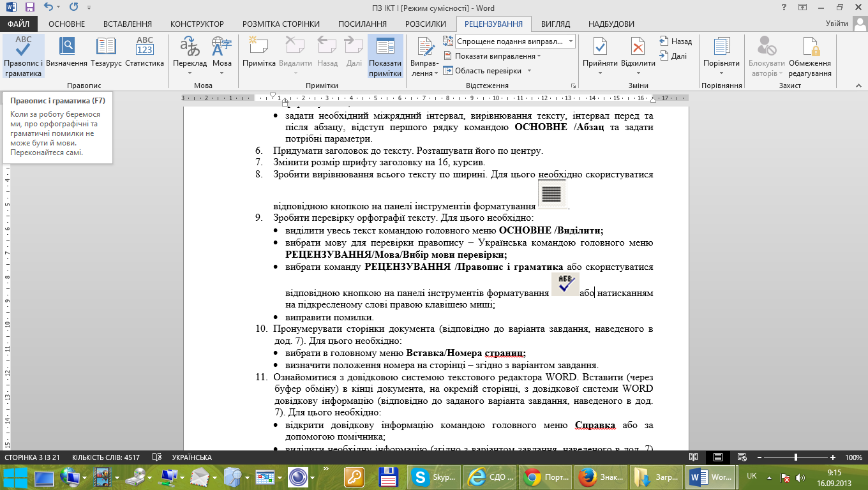Image resolution: width=868 pixels, height=490 pixels.
Task: Open the Спрощене подання виправлень combo box
Action: (515, 41)
